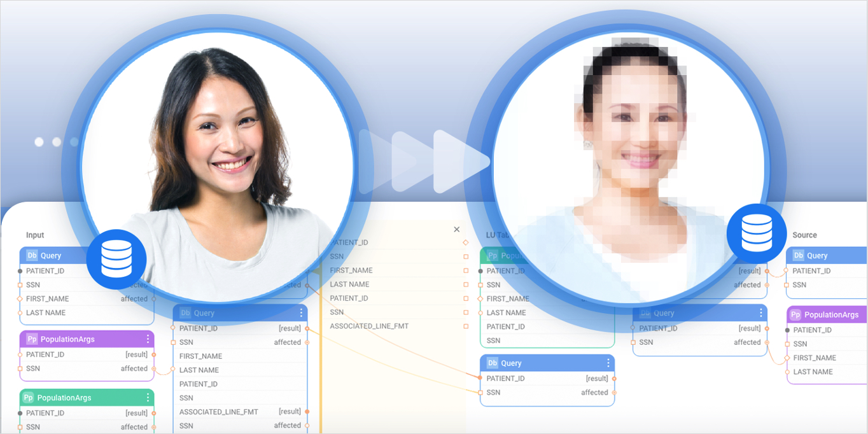This screenshot has width=868, height=434.
Task: Click the diamond port of Input Query FIRST_NAME
Action: coord(20,299)
